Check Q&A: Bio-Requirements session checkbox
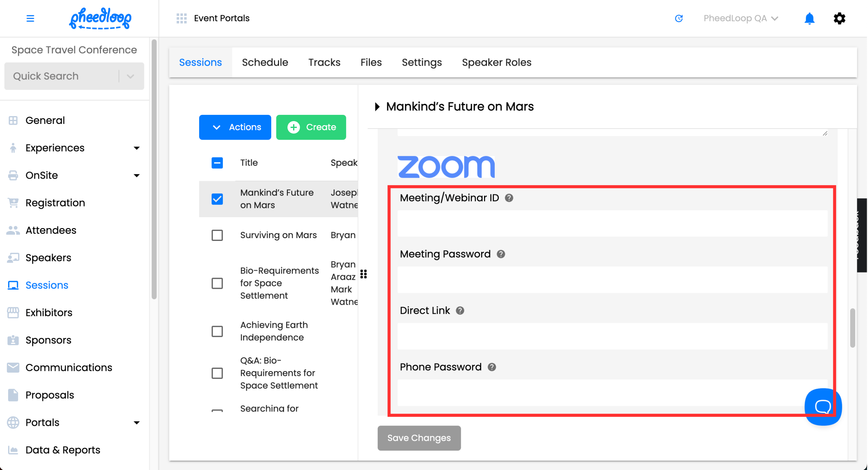The height and width of the screenshot is (470, 868). 217,373
